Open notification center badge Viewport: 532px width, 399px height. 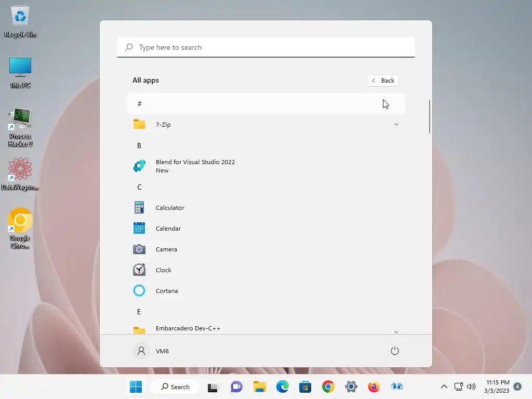click(x=517, y=387)
